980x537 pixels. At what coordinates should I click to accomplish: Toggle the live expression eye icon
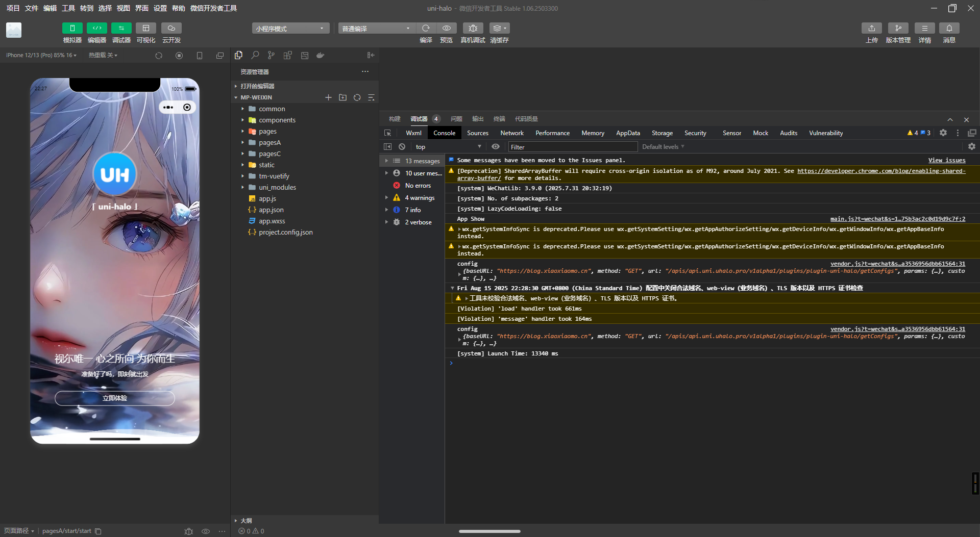click(496, 147)
